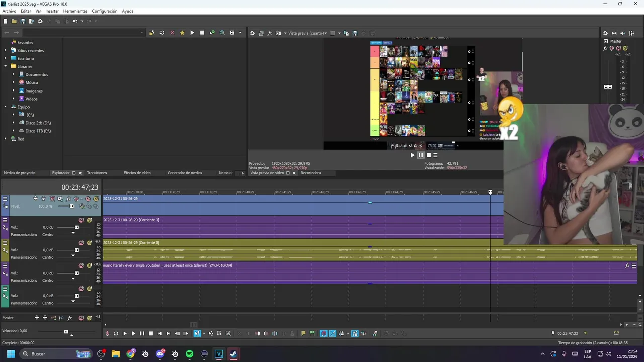Viewport: 644px width, 362px height.
Task: Expand the Equipo tree node
Action: pyautogui.click(x=6, y=107)
